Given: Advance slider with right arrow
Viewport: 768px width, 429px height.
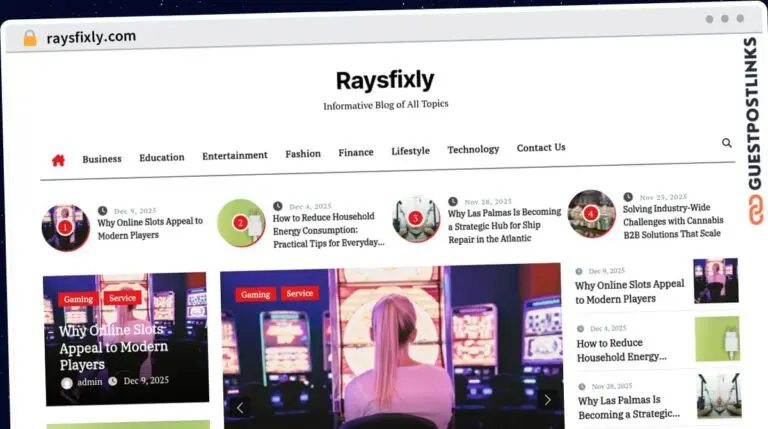Looking at the screenshot, I should click(548, 400).
